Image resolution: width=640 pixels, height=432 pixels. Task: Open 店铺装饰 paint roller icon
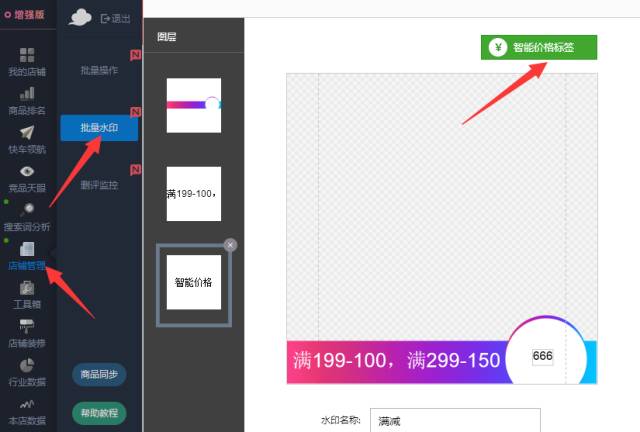coord(27,326)
